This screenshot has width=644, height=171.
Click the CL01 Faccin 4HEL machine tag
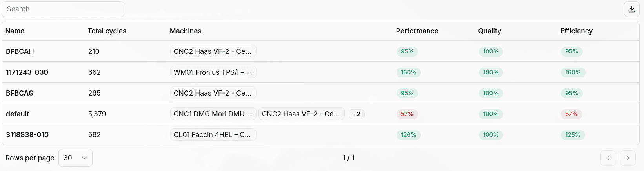click(213, 135)
